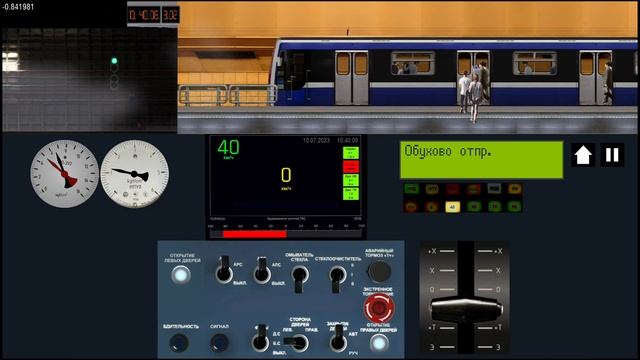Click the yellow 0 km/h current speed
Image resolution: width=640 pixels, height=360 pixels.
click(x=286, y=178)
